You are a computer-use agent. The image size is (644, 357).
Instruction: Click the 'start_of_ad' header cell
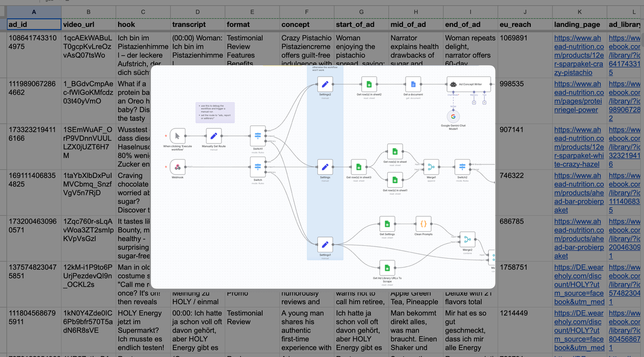[x=361, y=24]
